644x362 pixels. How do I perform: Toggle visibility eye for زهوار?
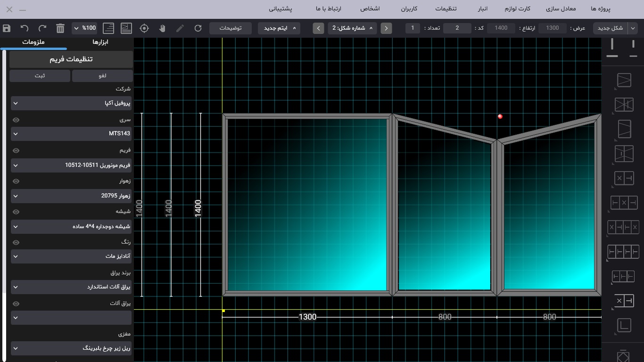(16, 181)
